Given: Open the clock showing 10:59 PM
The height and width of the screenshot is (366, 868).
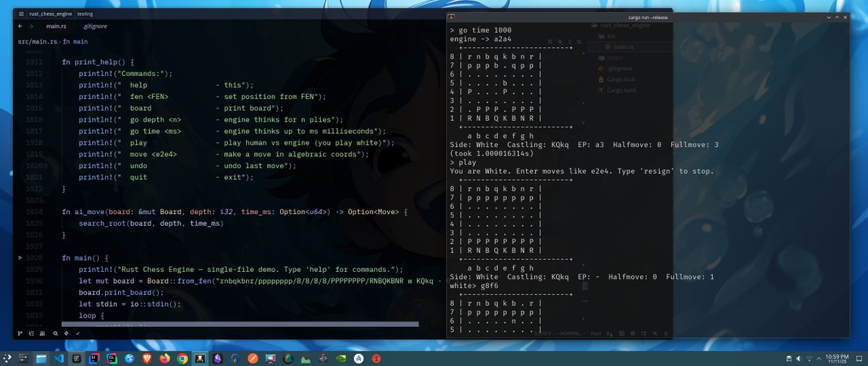Looking at the screenshot, I should [x=836, y=359].
